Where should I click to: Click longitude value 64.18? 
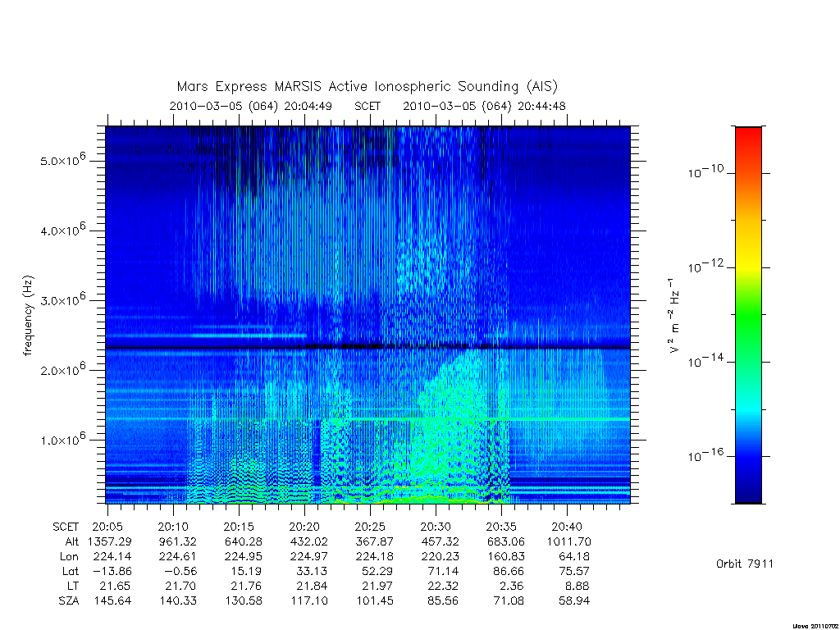[x=573, y=557]
